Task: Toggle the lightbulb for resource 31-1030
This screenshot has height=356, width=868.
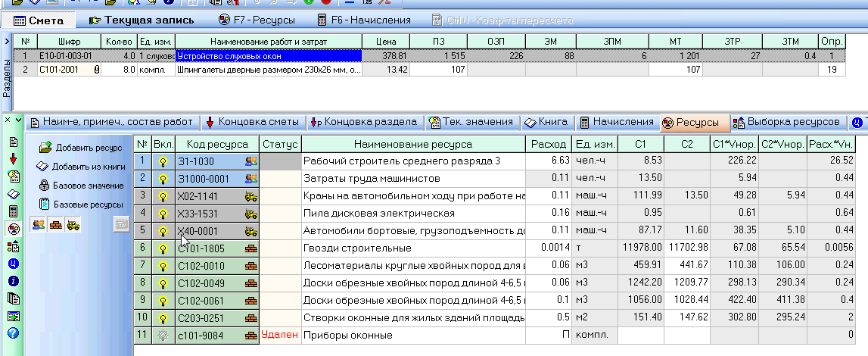Action: pyautogui.click(x=162, y=161)
